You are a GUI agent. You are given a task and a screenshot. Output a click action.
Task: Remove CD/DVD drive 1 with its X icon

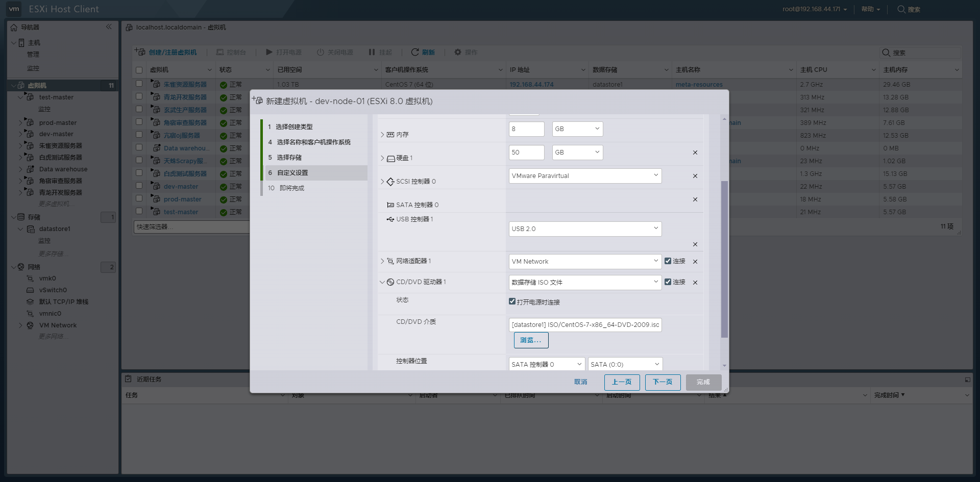tap(695, 283)
